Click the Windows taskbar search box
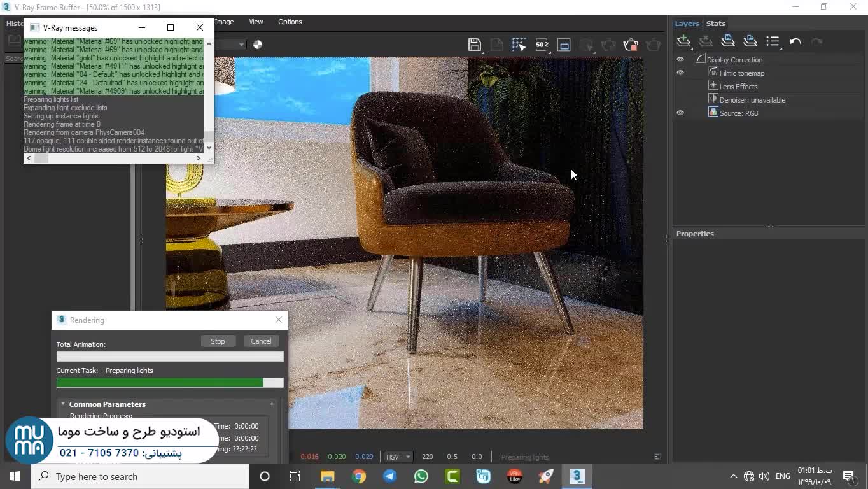The width and height of the screenshot is (868, 489). pyautogui.click(x=140, y=476)
